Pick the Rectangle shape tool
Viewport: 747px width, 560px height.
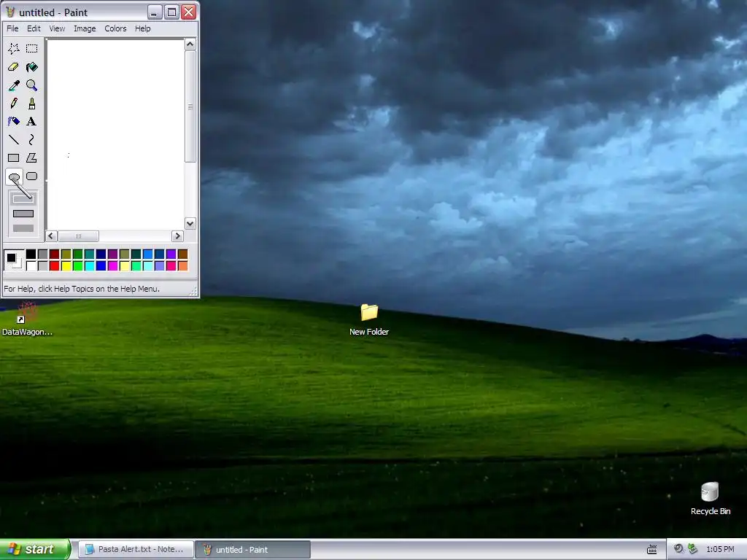[x=14, y=157]
